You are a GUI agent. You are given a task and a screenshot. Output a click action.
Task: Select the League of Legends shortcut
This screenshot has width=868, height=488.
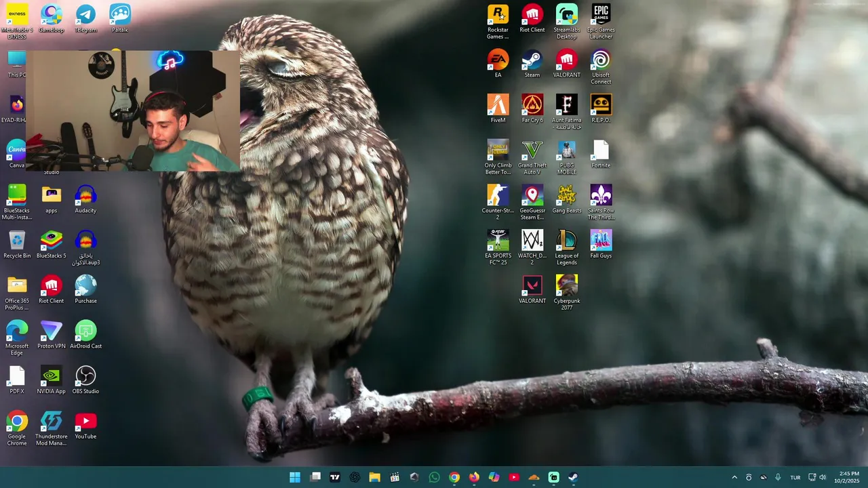(566, 248)
